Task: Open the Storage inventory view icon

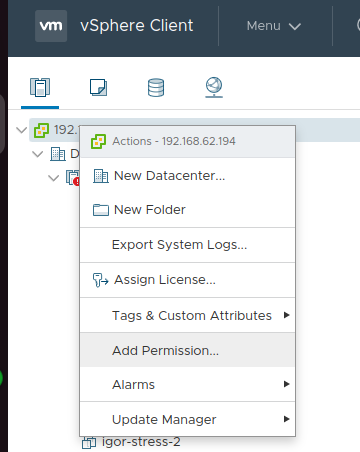Action: [x=156, y=87]
